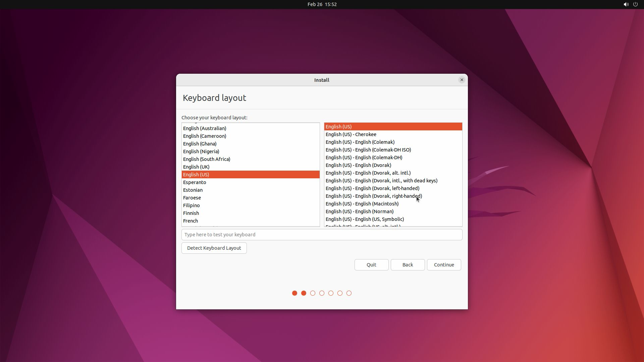
Task: Select English (UK) layout
Action: coord(196,167)
